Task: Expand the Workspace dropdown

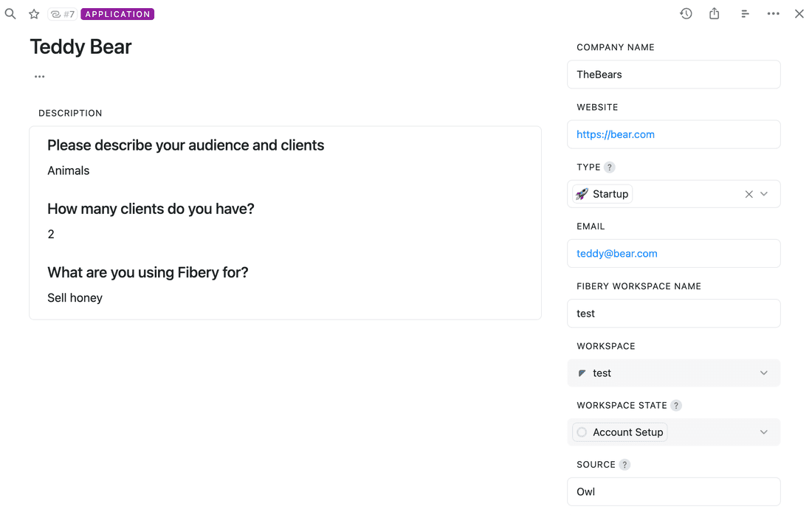Action: tap(764, 373)
